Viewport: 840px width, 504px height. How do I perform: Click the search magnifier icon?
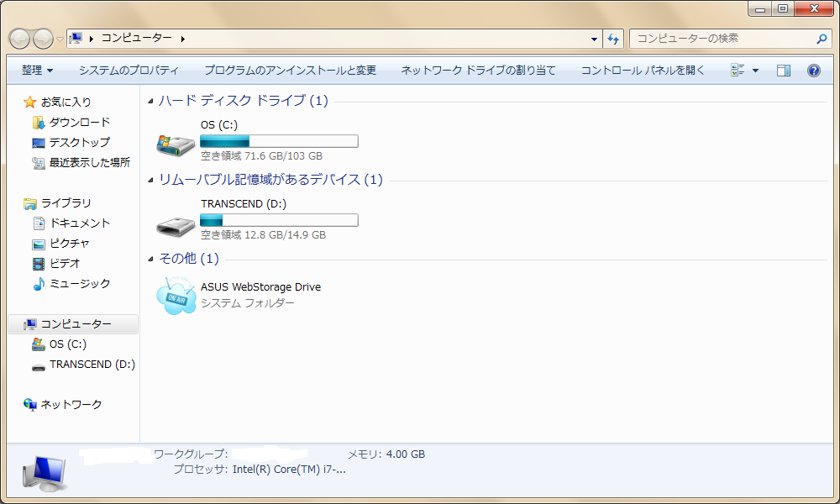pyautogui.click(x=822, y=39)
